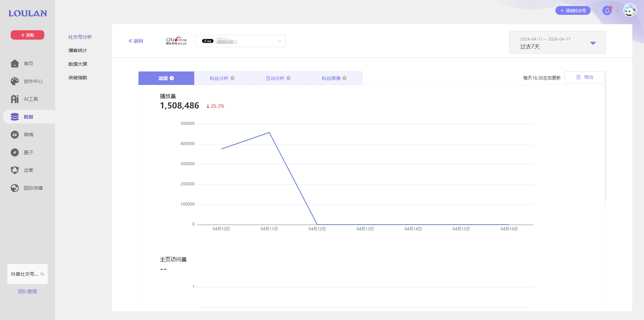644x320 pixels.
Task: Switch to the 粉丝分析 tab
Action: point(222,78)
